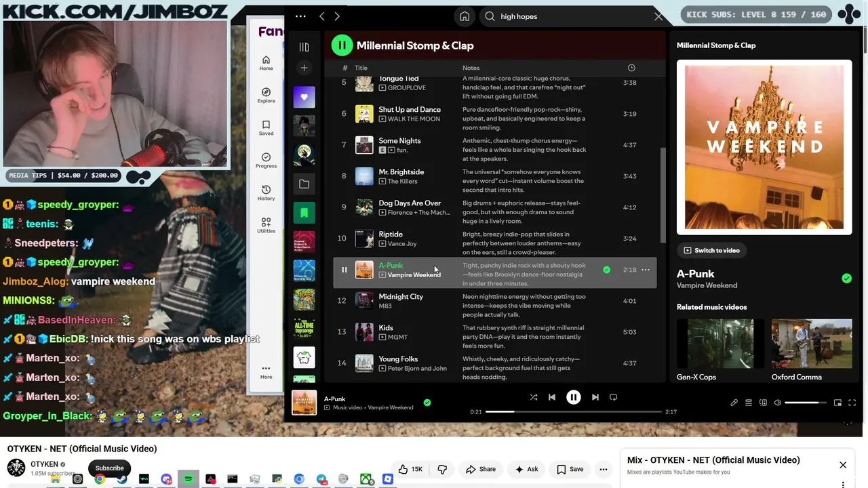Open the Spotify three-dots menu at top left
Image resolution: width=868 pixels, height=488 pixels.
(300, 16)
